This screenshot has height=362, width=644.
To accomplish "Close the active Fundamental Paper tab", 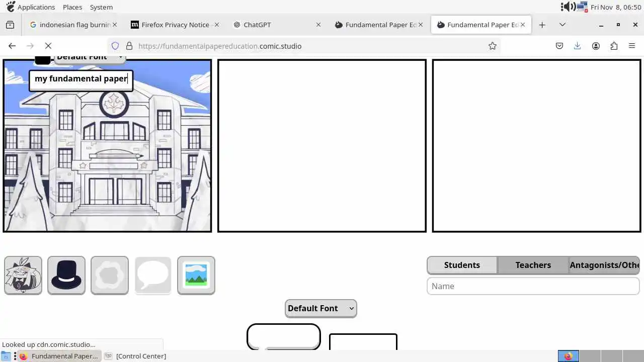I will tap(522, 25).
